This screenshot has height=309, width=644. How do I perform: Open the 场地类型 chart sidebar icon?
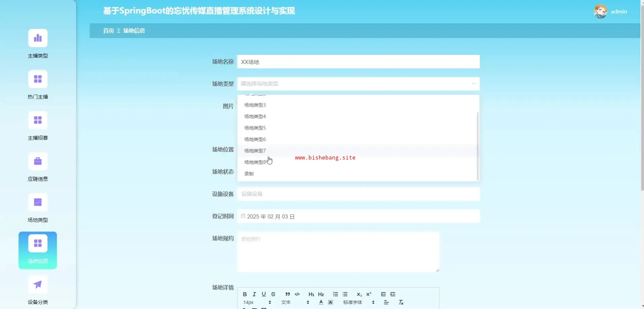click(x=38, y=202)
